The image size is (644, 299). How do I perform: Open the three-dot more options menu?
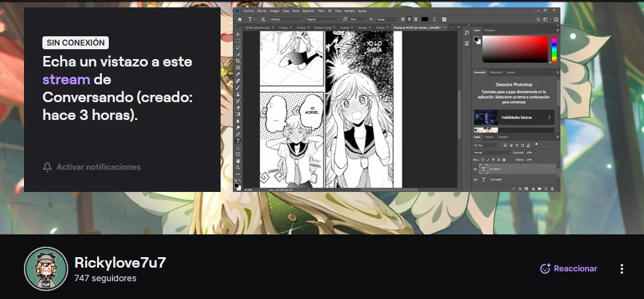[x=621, y=269]
